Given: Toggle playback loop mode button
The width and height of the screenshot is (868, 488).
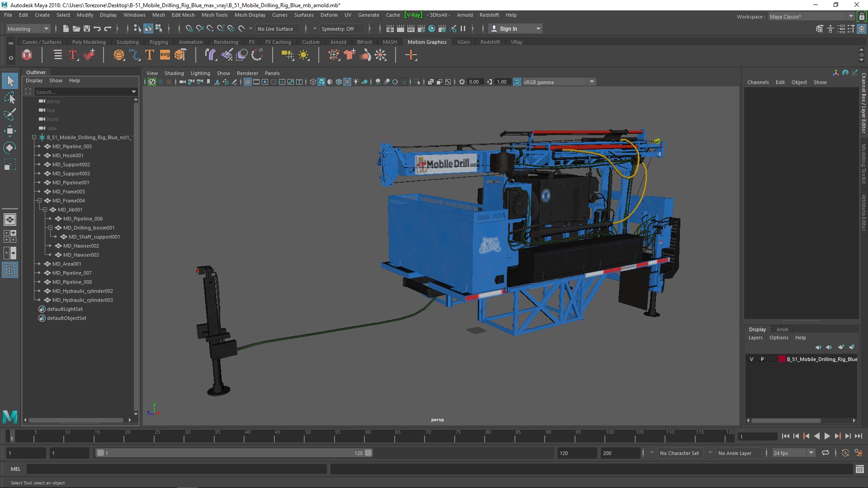Looking at the screenshot, I should tap(826, 453).
